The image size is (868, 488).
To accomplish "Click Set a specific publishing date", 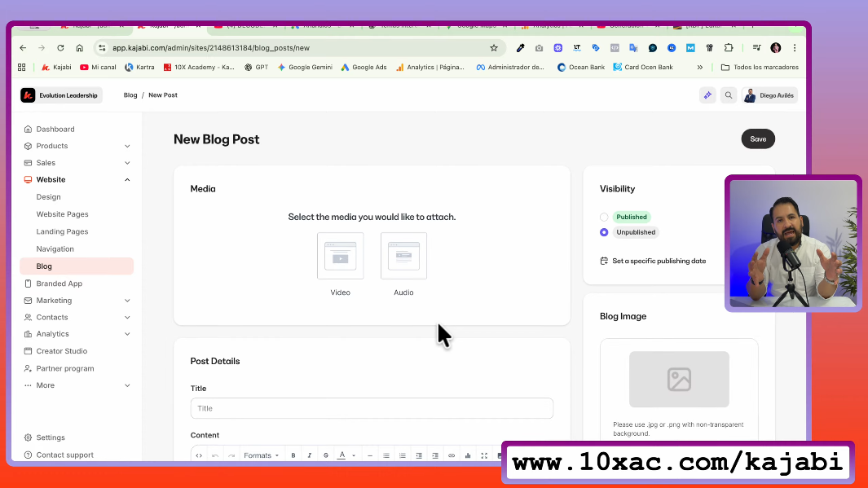I will point(653,262).
